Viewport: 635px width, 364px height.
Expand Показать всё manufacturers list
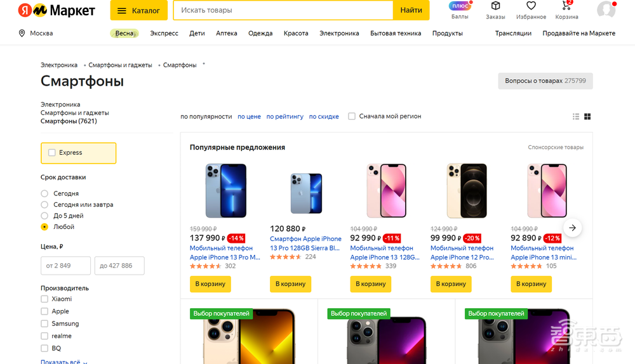pos(63,361)
